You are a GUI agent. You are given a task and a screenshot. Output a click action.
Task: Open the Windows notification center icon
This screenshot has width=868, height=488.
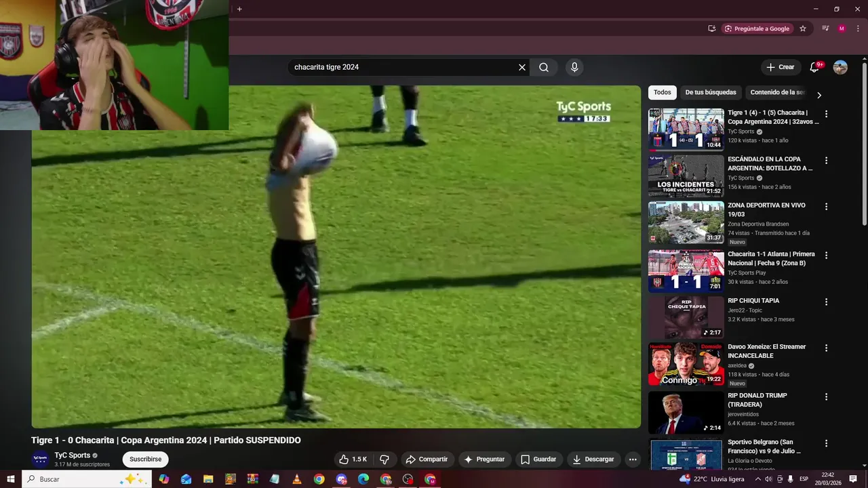[853, 479]
